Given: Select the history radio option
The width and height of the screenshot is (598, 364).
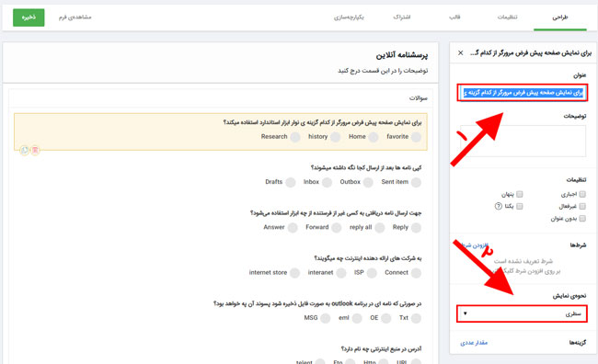Looking at the screenshot, I should point(335,137).
